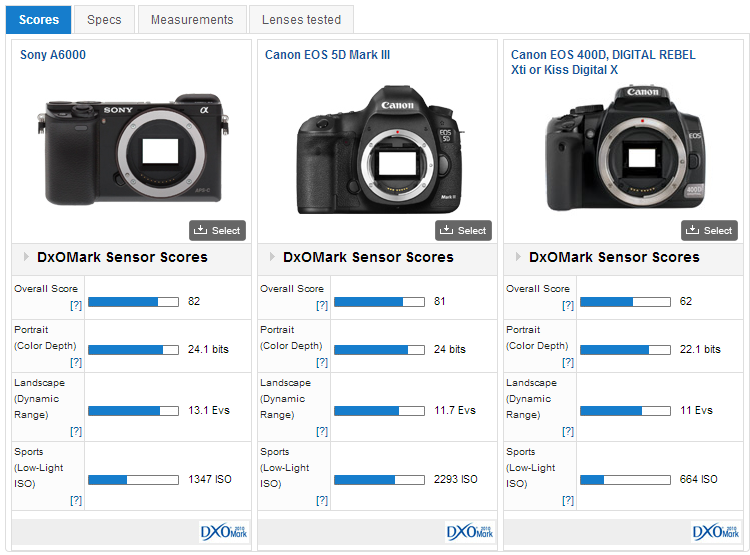Open Landscape help [?] for Canon EOS 400D
This screenshot has height=555, width=750.
point(568,431)
